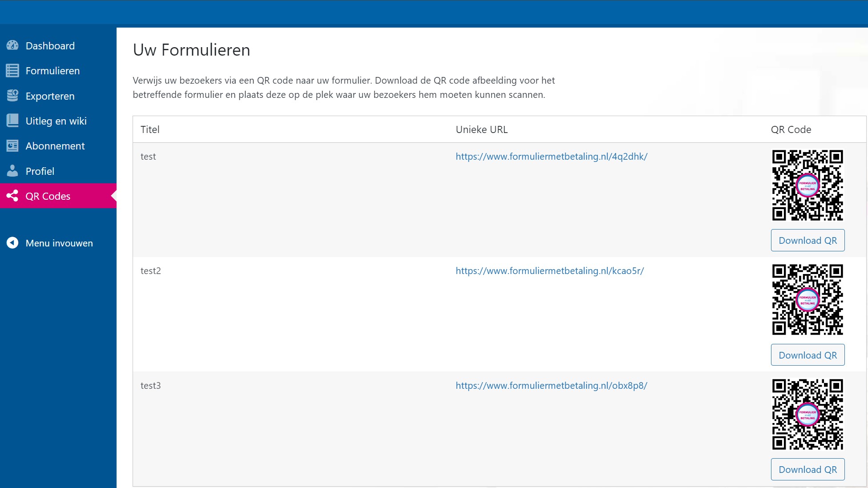Click the Menu invouwen arrow icon
Viewport: 868px width, 488px height.
tap(12, 242)
